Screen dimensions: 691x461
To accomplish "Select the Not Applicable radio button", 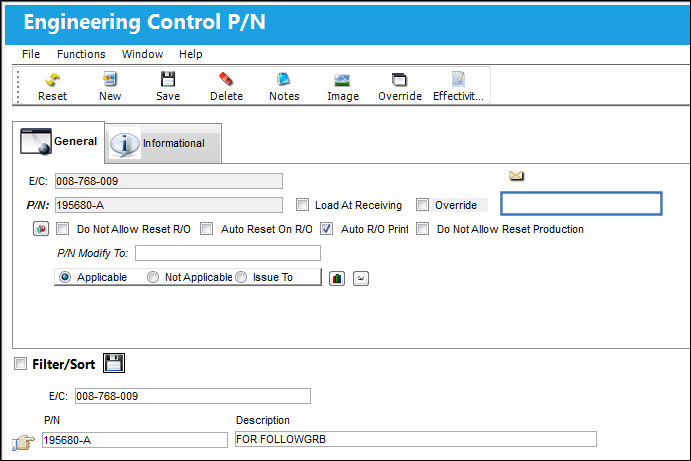I will pyautogui.click(x=152, y=277).
